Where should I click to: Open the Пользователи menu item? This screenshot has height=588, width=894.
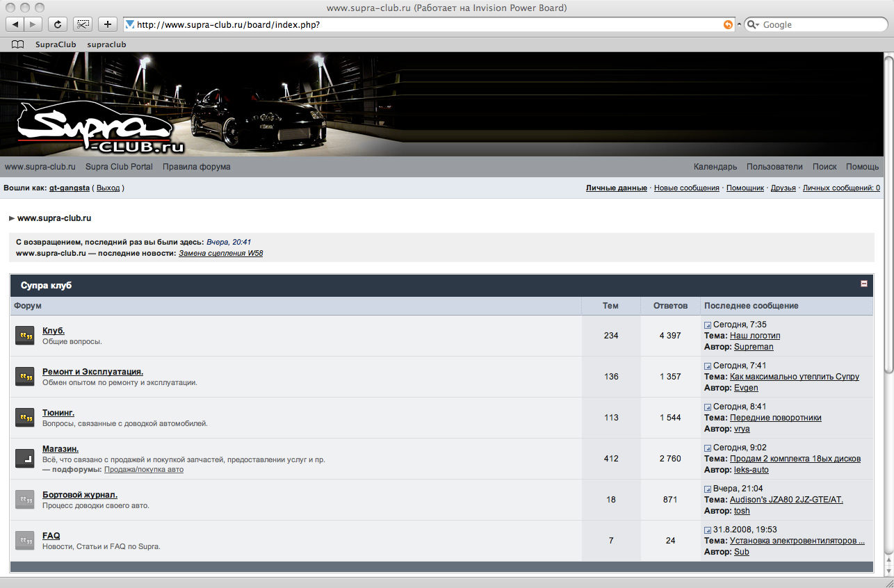point(774,167)
